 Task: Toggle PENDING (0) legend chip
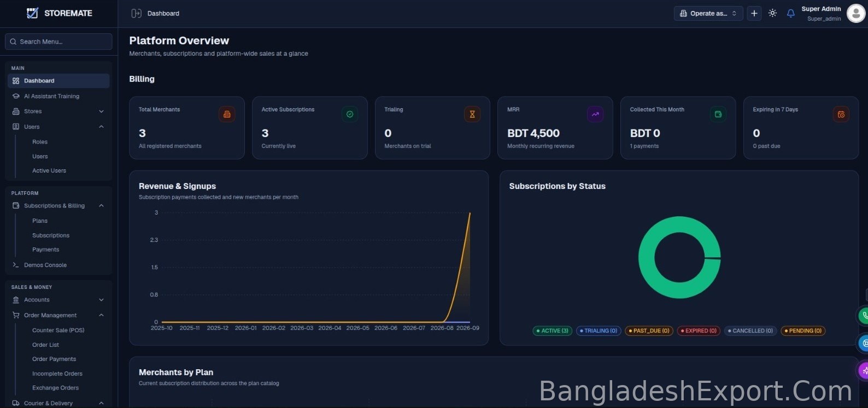click(x=803, y=330)
